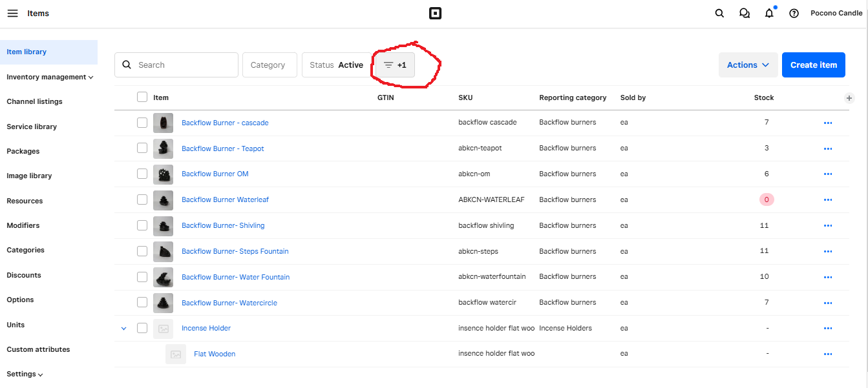Open more options for Backflow Burner- Shivling

(828, 226)
